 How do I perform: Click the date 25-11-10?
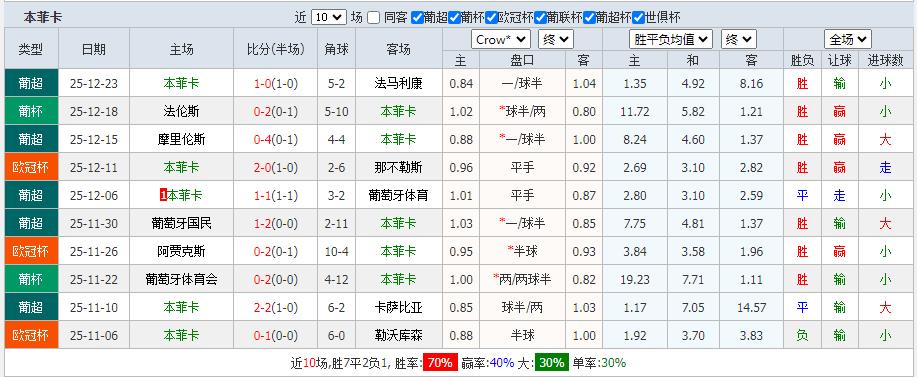point(94,307)
